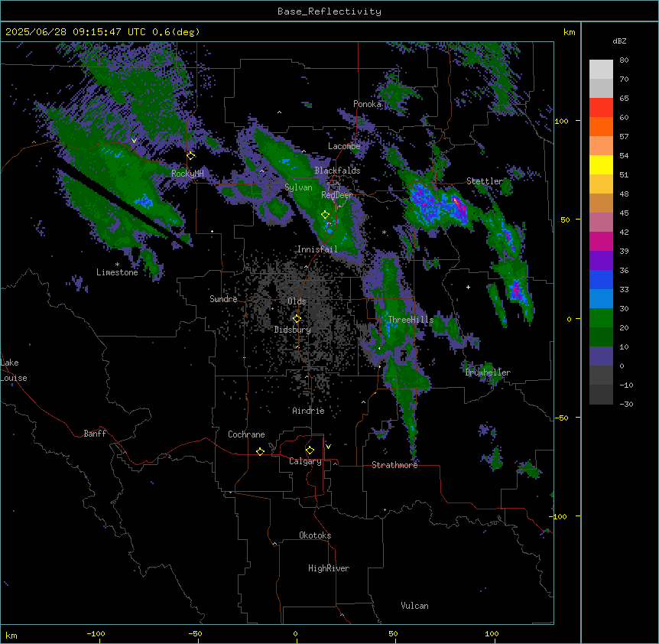Select the light grey 80 to 70 dBZ swatch
The width and height of the screenshot is (659, 644).
coord(601,70)
